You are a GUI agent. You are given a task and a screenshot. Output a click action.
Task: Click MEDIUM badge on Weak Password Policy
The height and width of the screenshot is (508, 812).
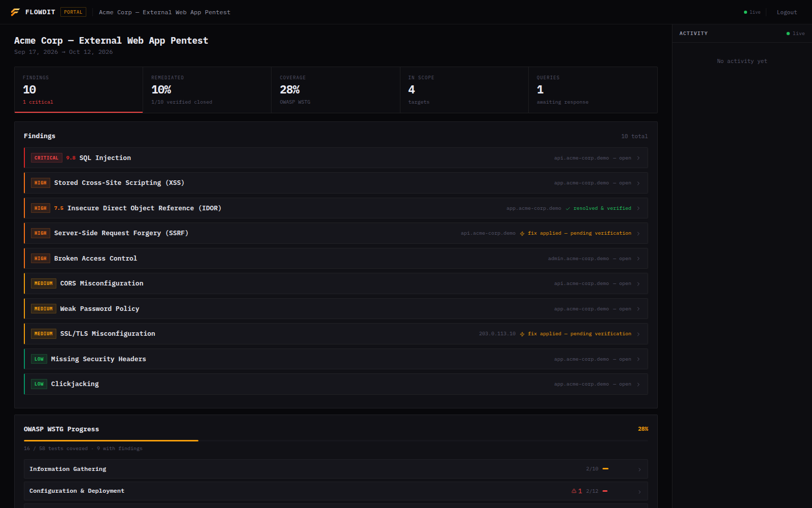[44, 309]
